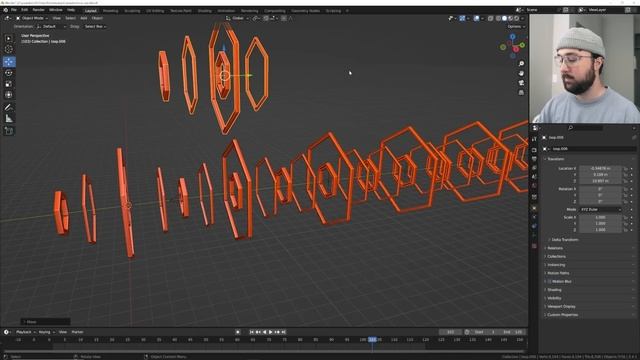Activate the Scale tool
The image size is (640, 360).
9,84
